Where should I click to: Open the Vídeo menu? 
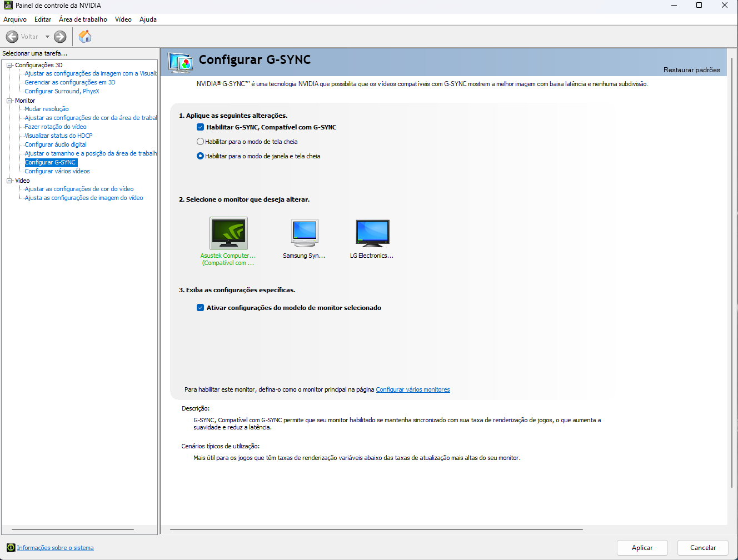point(123,19)
